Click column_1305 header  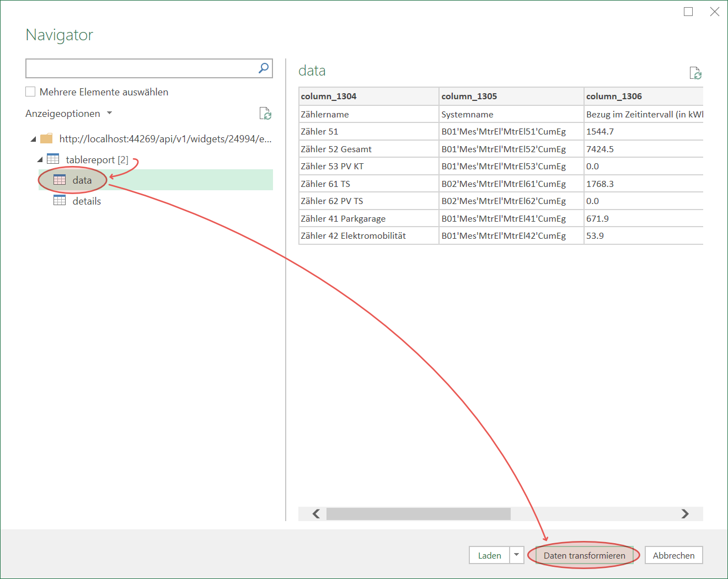point(511,96)
